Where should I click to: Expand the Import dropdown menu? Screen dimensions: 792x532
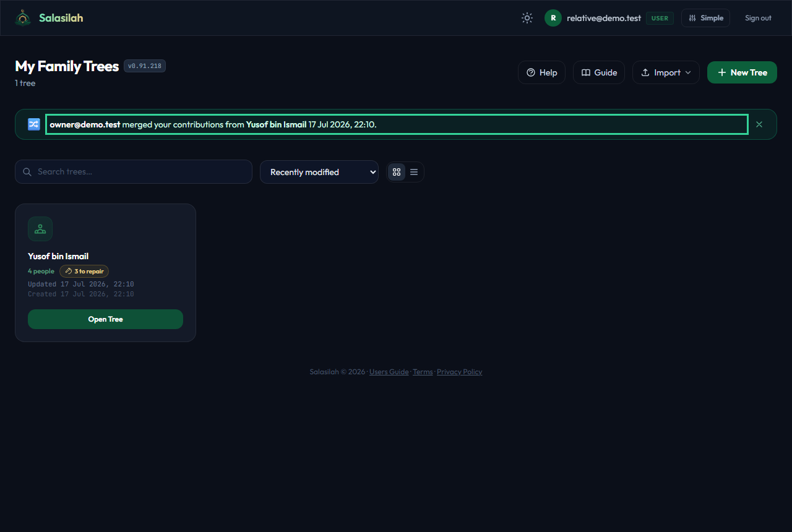click(666, 72)
